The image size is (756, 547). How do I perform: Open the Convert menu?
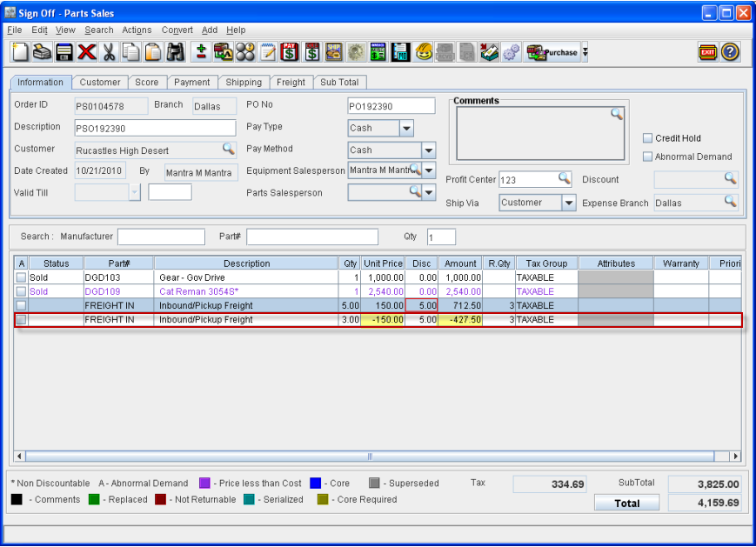point(177,30)
